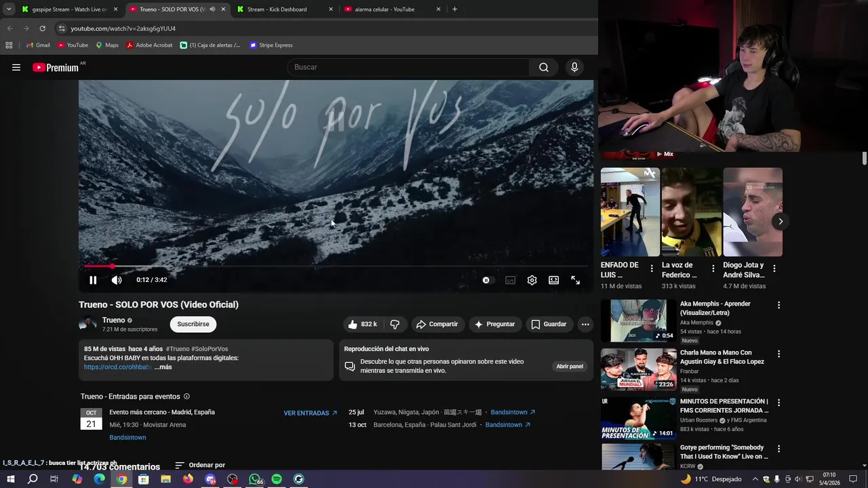Open Firefox from the taskbar
The width and height of the screenshot is (868, 488).
(x=188, y=479)
